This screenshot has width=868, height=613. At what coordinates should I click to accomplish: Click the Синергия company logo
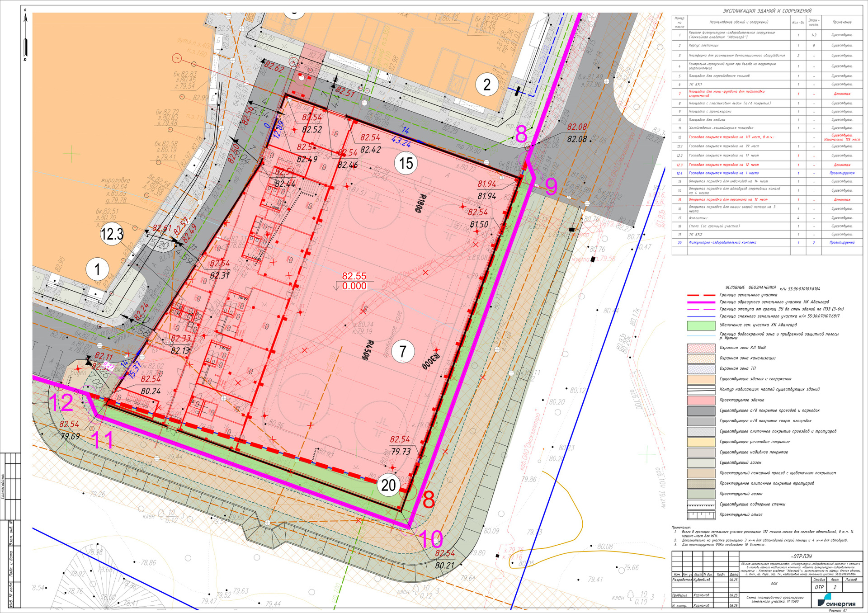pyautogui.click(x=837, y=601)
